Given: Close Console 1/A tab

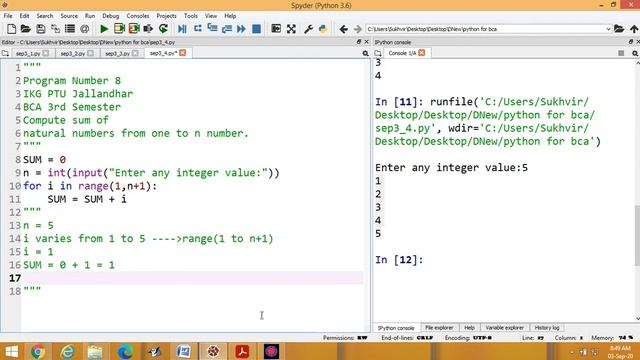Looking at the screenshot, I should (422, 53).
